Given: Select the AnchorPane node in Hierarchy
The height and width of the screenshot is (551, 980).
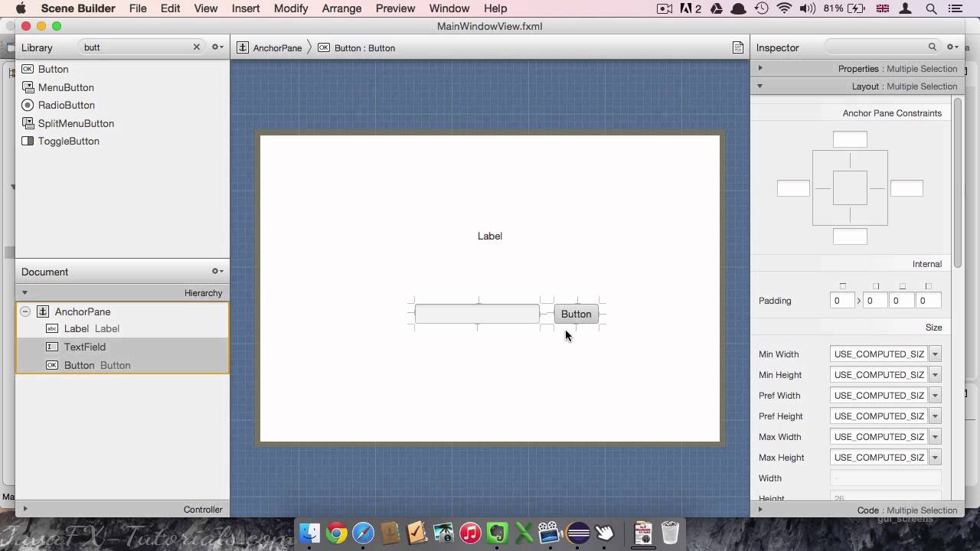Looking at the screenshot, I should pyautogui.click(x=122, y=311).
